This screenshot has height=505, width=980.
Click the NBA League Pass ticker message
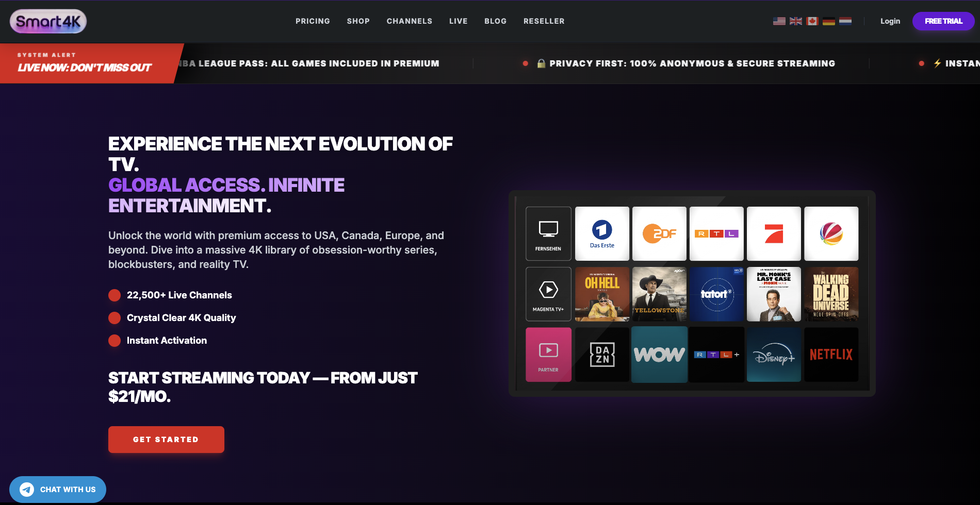pyautogui.click(x=308, y=63)
